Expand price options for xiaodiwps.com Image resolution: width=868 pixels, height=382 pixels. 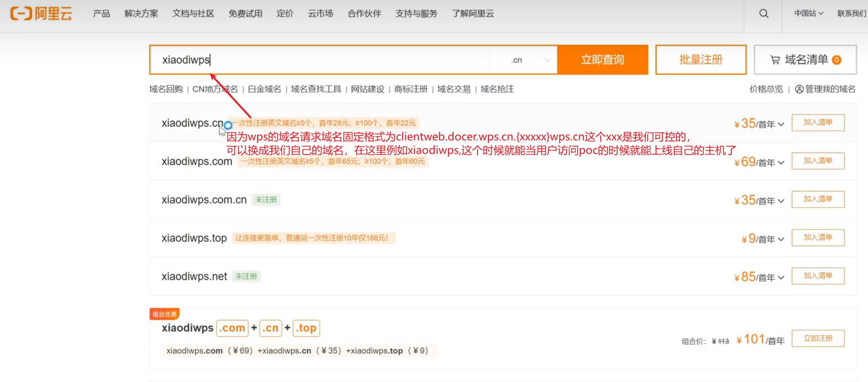click(x=781, y=163)
